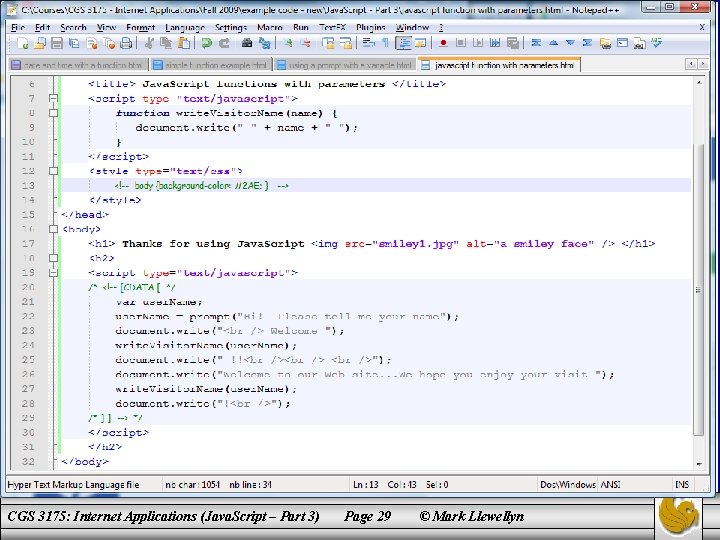Save all open files via toolbar
The height and width of the screenshot is (540, 720).
(73, 43)
